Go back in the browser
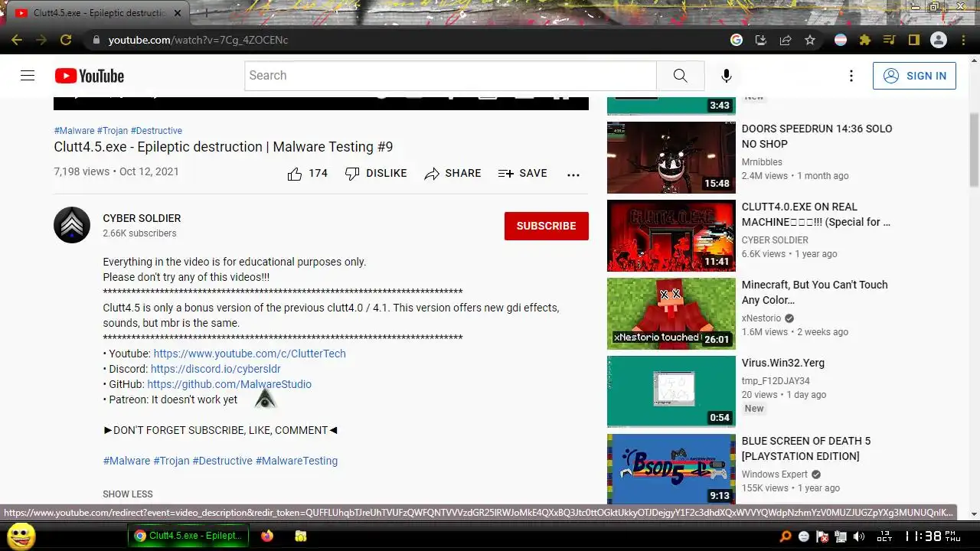Screen dimensions: 980x551 (17, 40)
